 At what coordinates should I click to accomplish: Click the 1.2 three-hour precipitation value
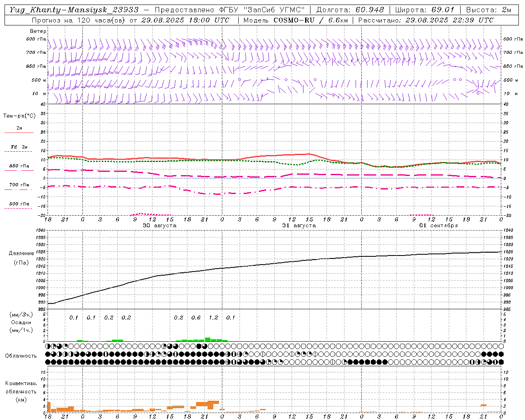click(213, 317)
